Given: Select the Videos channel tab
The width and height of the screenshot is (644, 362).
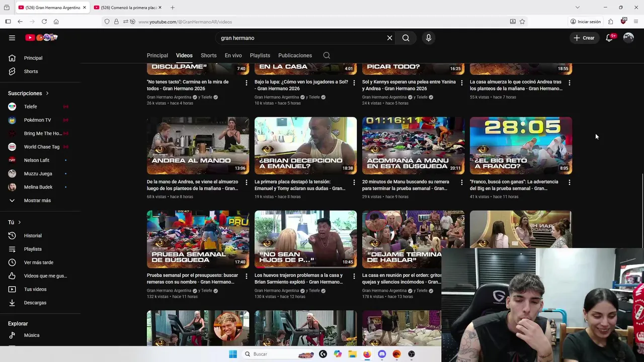Looking at the screenshot, I should (x=184, y=55).
